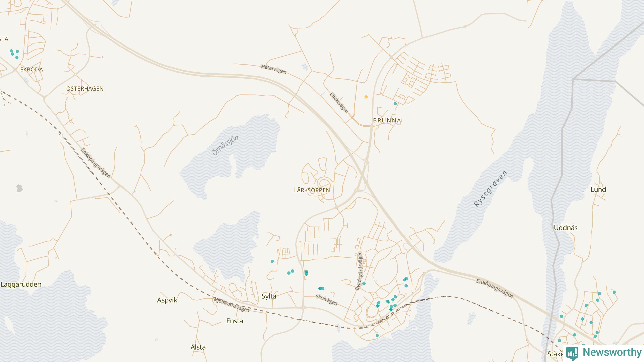The height and width of the screenshot is (362, 644).
Task: Select the Skolvägen street label
Action: (x=326, y=300)
